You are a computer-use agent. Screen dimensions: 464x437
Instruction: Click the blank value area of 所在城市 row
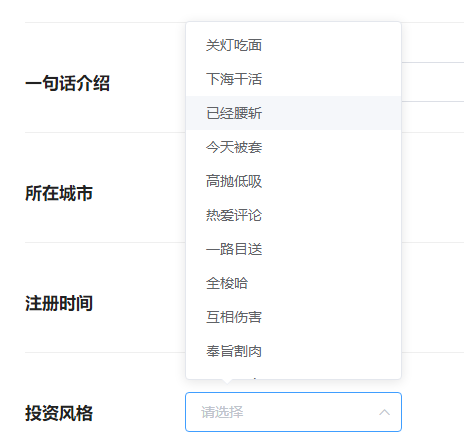click(433, 188)
